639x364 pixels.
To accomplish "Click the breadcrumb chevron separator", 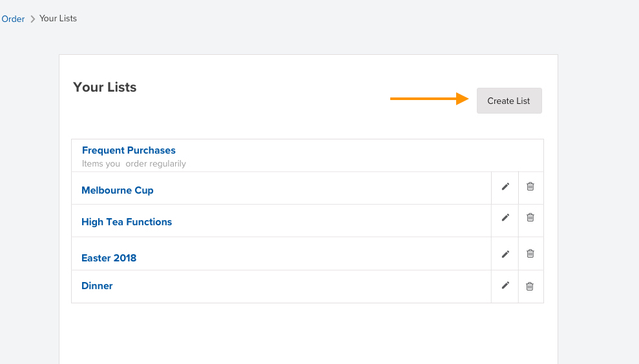I will pyautogui.click(x=32, y=19).
